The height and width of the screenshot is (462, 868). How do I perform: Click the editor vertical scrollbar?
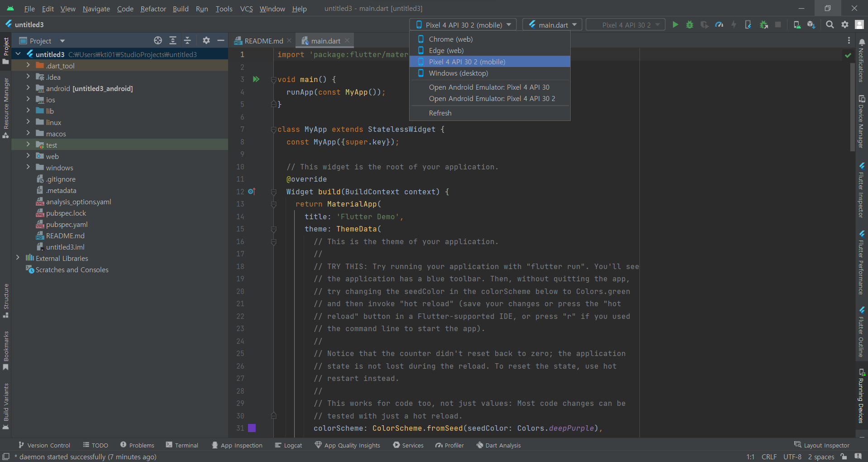click(x=853, y=106)
